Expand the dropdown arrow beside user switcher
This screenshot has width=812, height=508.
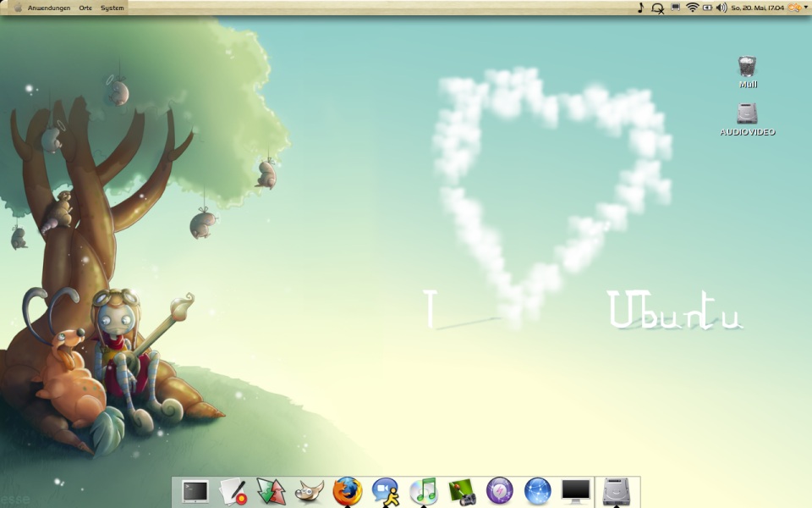pyautogui.click(x=806, y=8)
